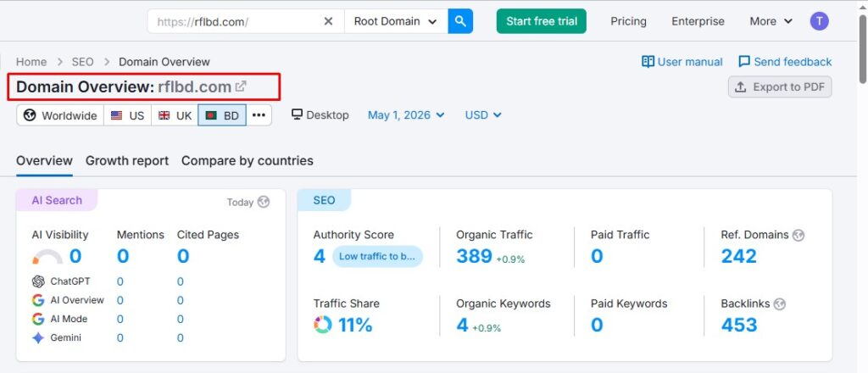Clear the domain search field with X icon
The width and height of the screenshot is (868, 373).
pos(328,21)
